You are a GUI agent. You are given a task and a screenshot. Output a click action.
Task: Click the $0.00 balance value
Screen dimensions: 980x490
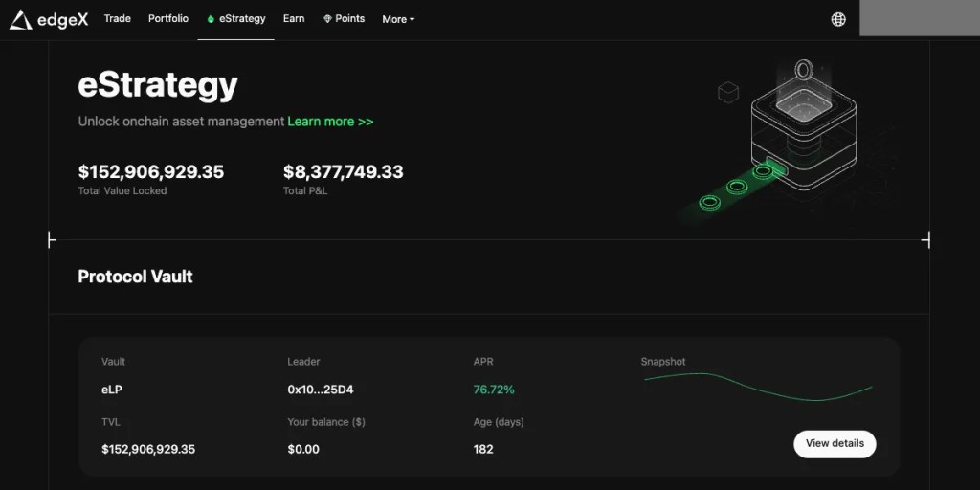pos(303,450)
